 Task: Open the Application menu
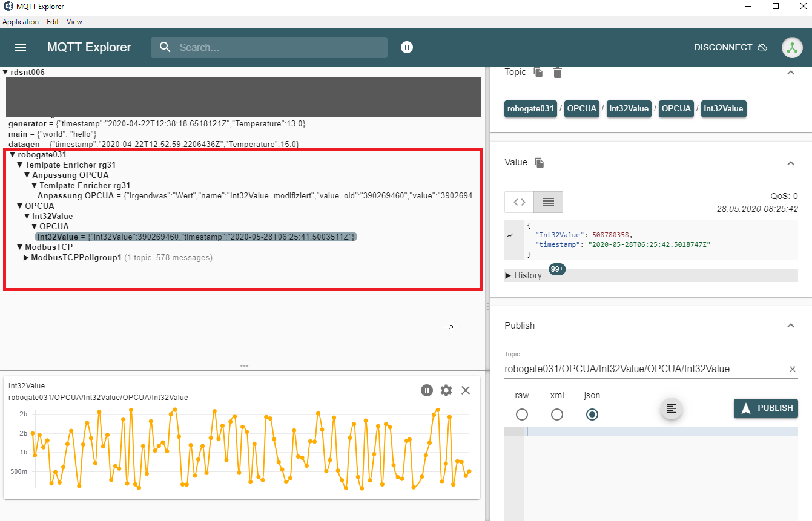21,21
